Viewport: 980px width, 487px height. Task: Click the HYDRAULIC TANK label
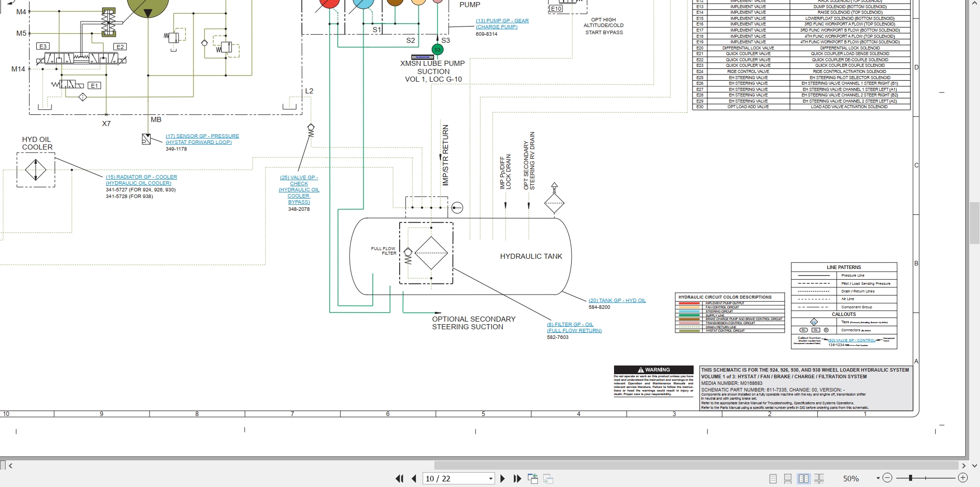click(531, 256)
